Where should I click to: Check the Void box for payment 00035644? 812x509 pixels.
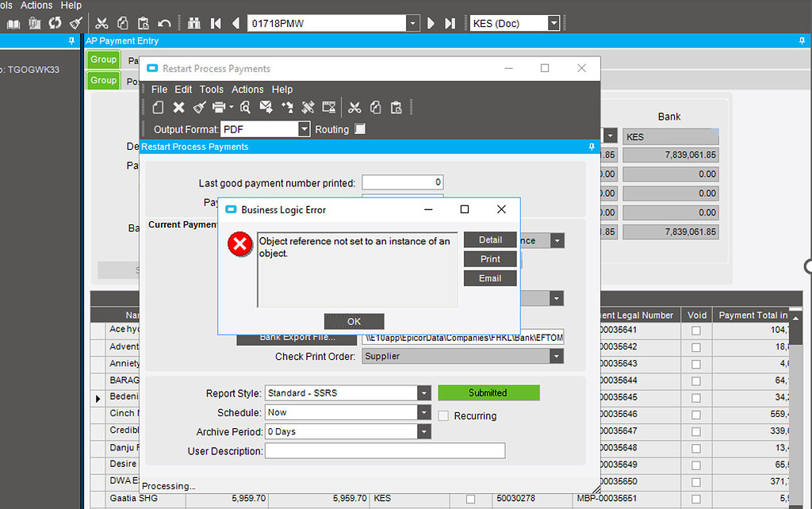[695, 381]
